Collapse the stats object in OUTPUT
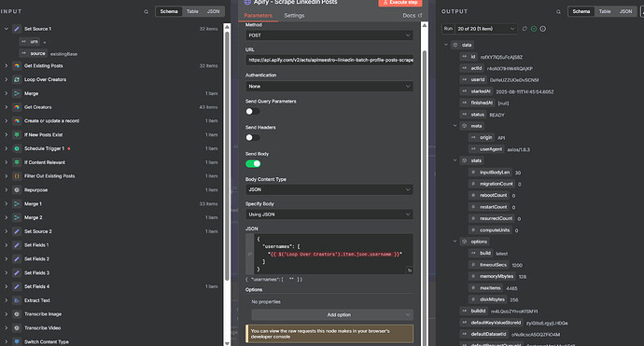 [455, 160]
